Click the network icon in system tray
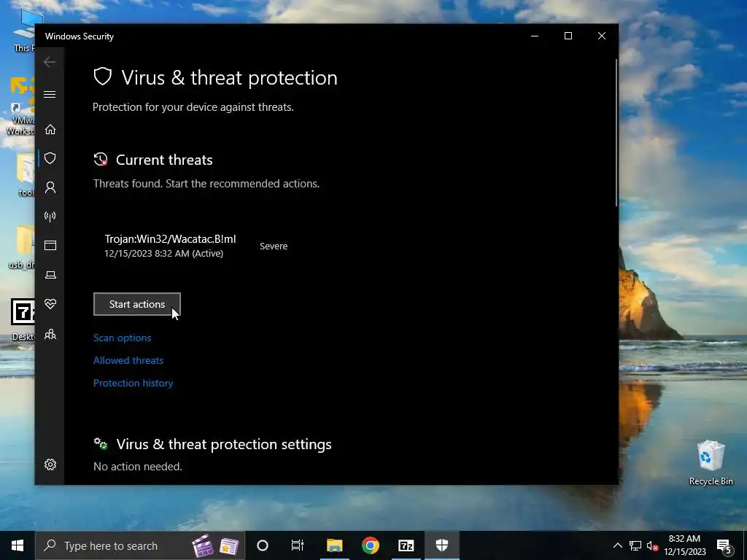Screen dimensions: 747x560 coord(635,545)
